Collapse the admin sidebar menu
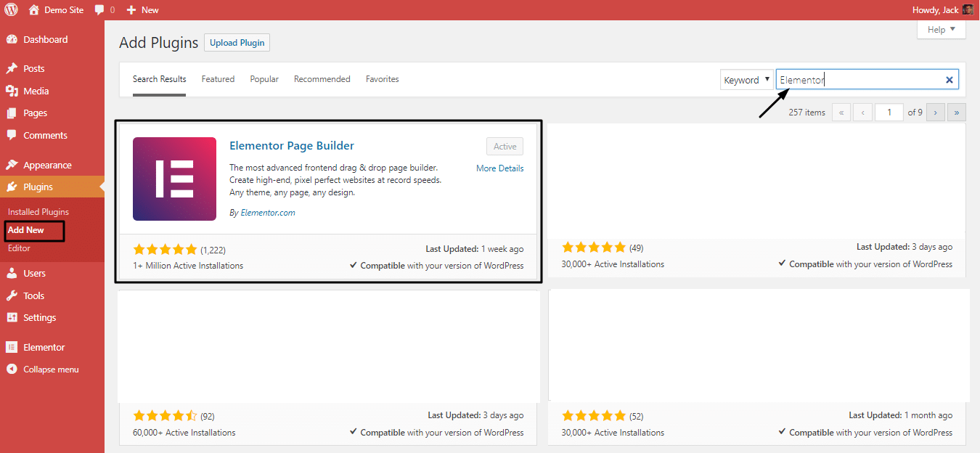The image size is (980, 453). coord(50,370)
